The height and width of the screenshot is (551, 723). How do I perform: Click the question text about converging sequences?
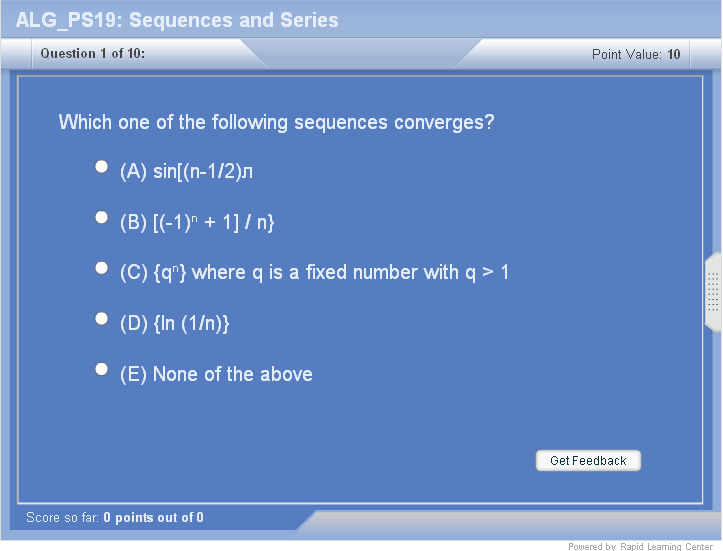(277, 123)
